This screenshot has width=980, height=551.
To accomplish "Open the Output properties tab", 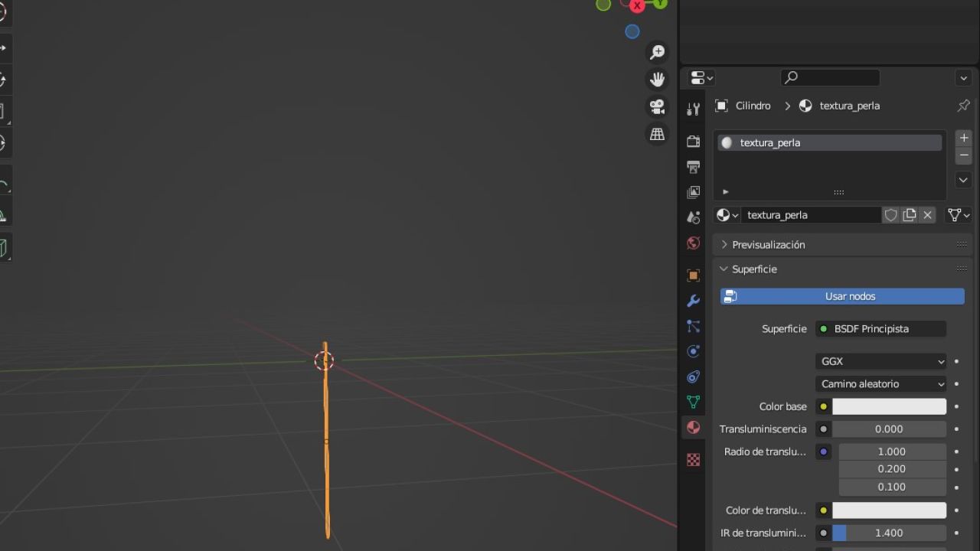I will tap(693, 167).
